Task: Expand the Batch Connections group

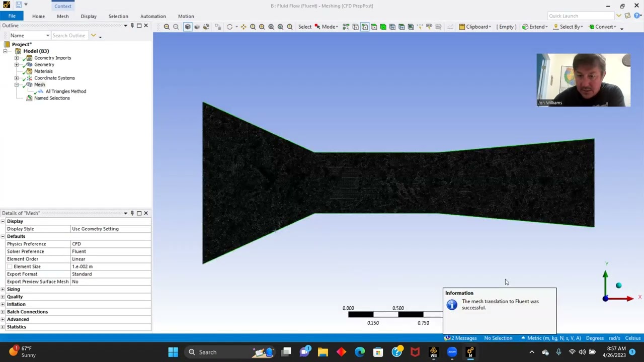Action: [x=3, y=312]
